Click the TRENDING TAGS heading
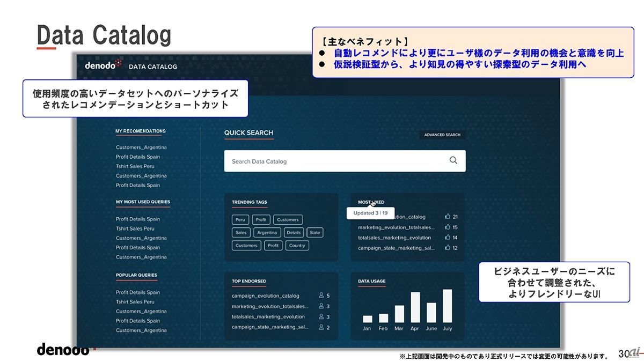 point(250,202)
